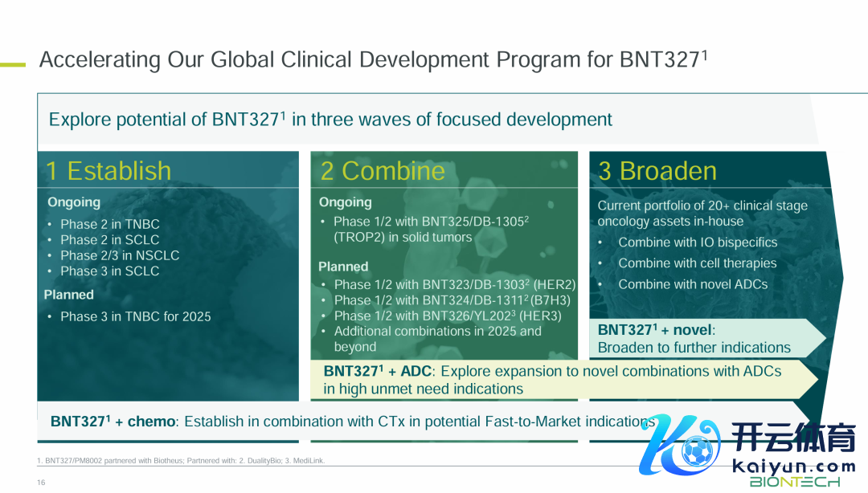Screen dimensions: 868x493
Task: Click the BNT325/DB-1305 ongoing trial bullet
Action: click(x=431, y=229)
